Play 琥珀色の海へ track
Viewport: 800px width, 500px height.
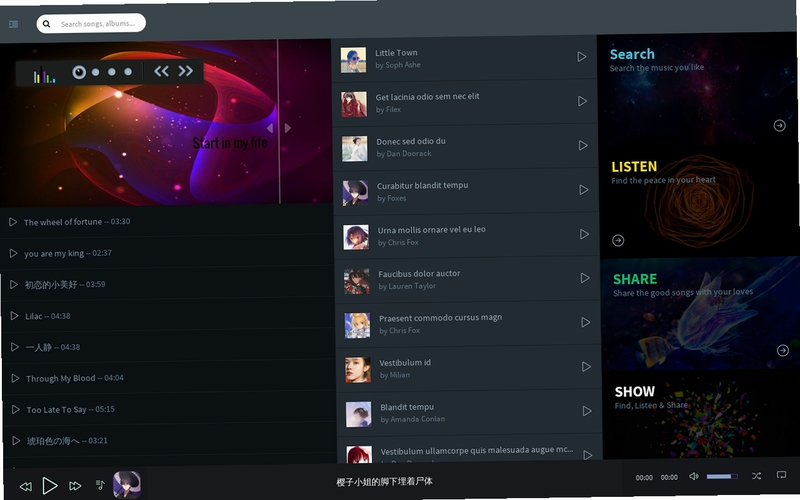point(16,440)
